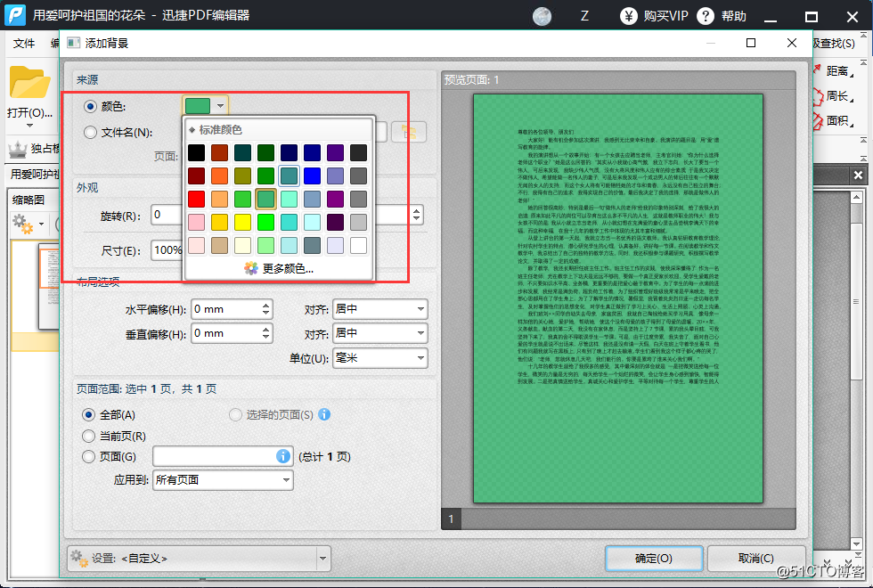
Task: Click the 水平偏移 0 mm field
Action: point(226,309)
